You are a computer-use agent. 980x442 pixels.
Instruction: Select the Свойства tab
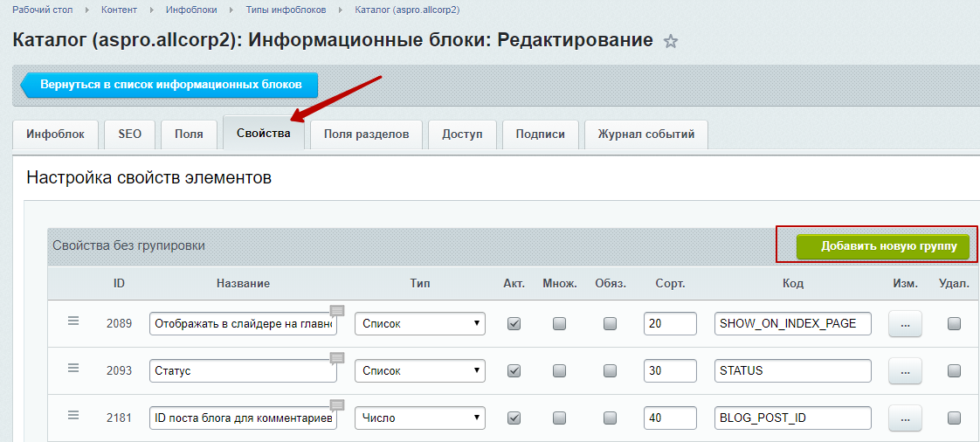click(264, 134)
